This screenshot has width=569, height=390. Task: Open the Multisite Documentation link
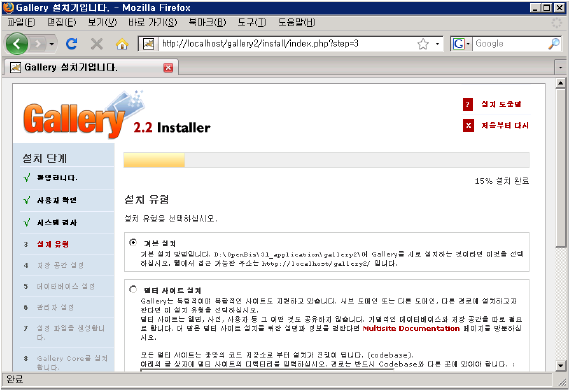click(411, 329)
